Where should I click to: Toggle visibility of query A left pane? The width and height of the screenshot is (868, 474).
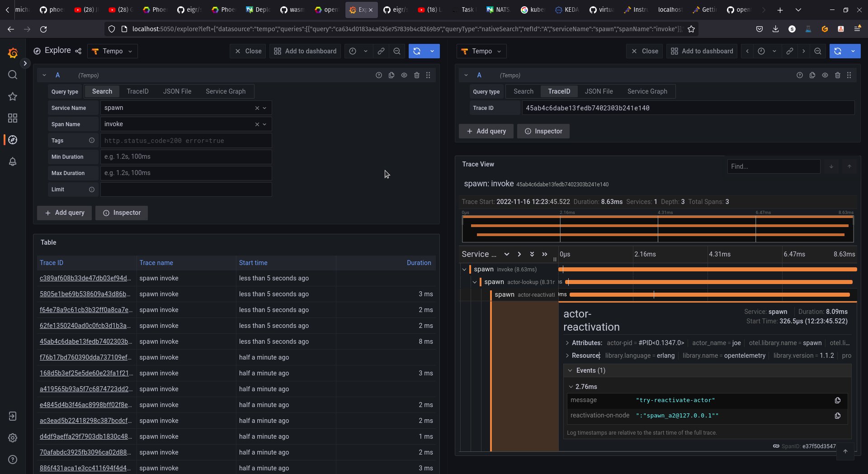tap(404, 75)
